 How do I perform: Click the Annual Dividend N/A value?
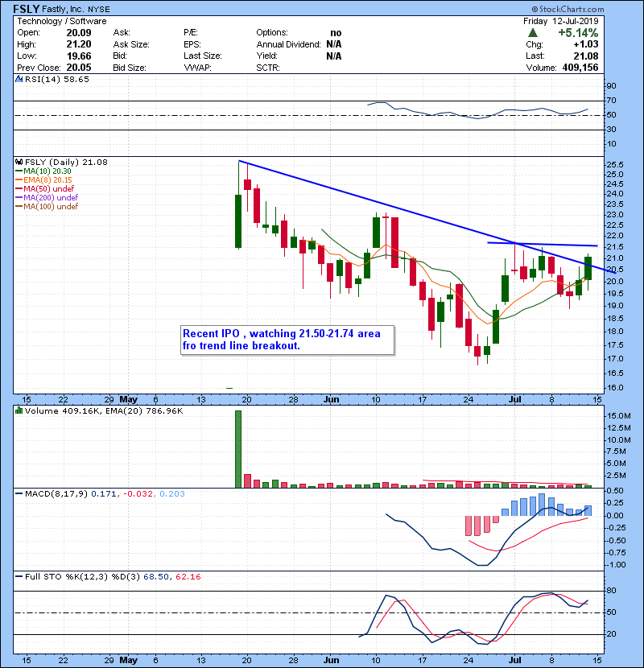[334, 44]
